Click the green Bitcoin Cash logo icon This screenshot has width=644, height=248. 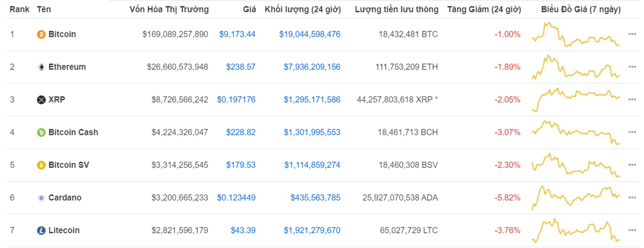pyautogui.click(x=41, y=133)
